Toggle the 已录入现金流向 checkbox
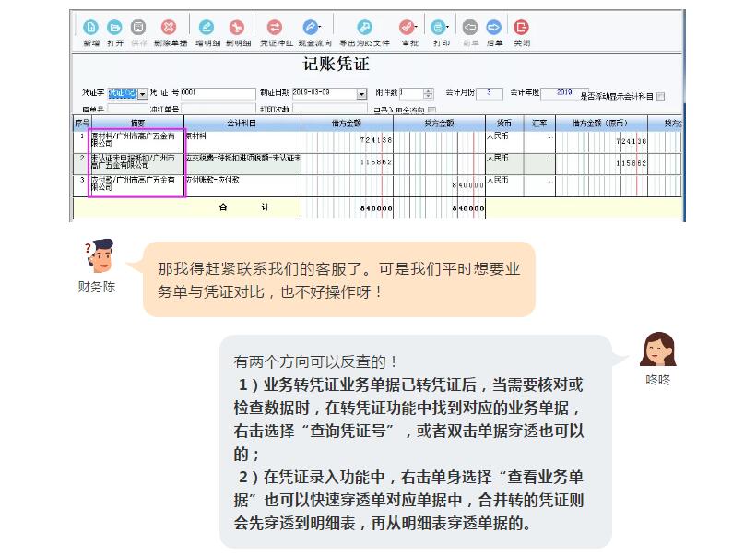 431,111
